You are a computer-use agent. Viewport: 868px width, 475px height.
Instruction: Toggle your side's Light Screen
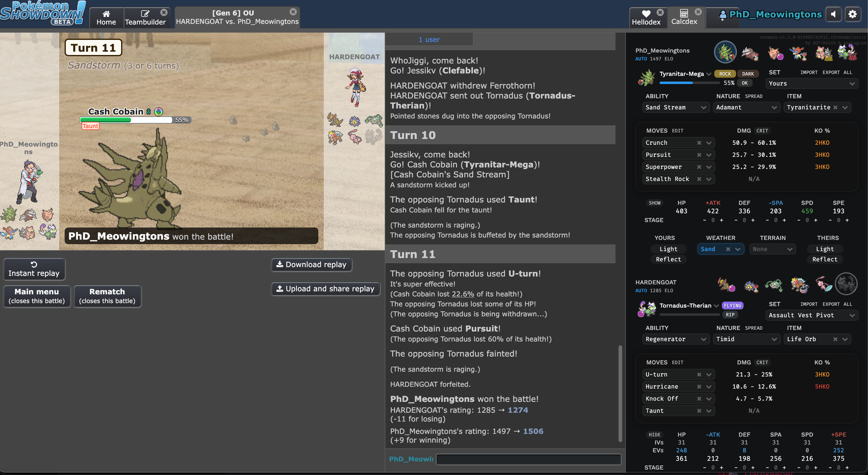[x=668, y=249]
